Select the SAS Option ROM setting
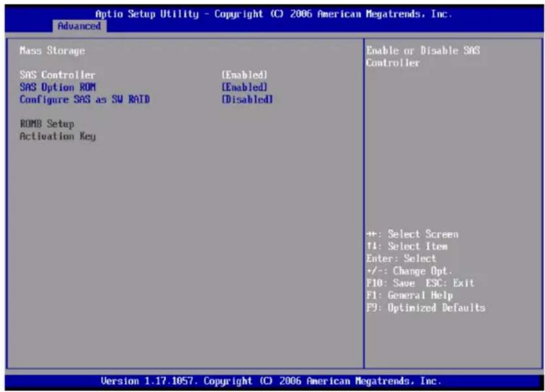 click(57, 87)
